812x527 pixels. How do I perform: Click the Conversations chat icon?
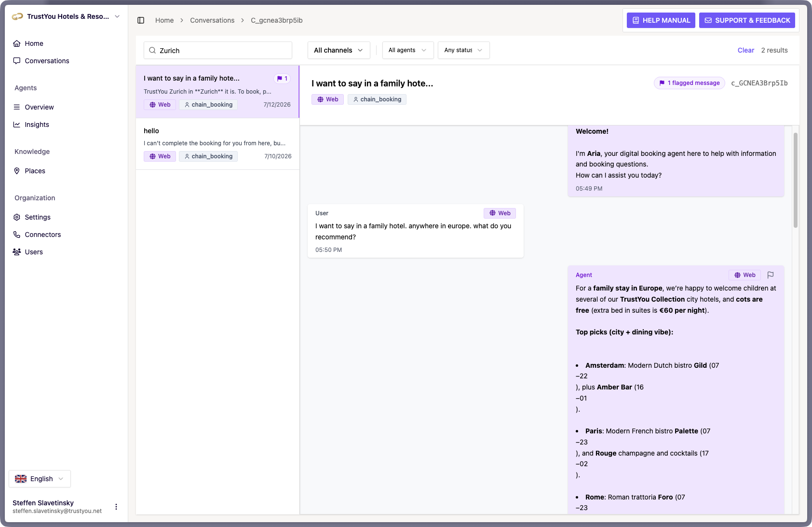[x=17, y=61]
